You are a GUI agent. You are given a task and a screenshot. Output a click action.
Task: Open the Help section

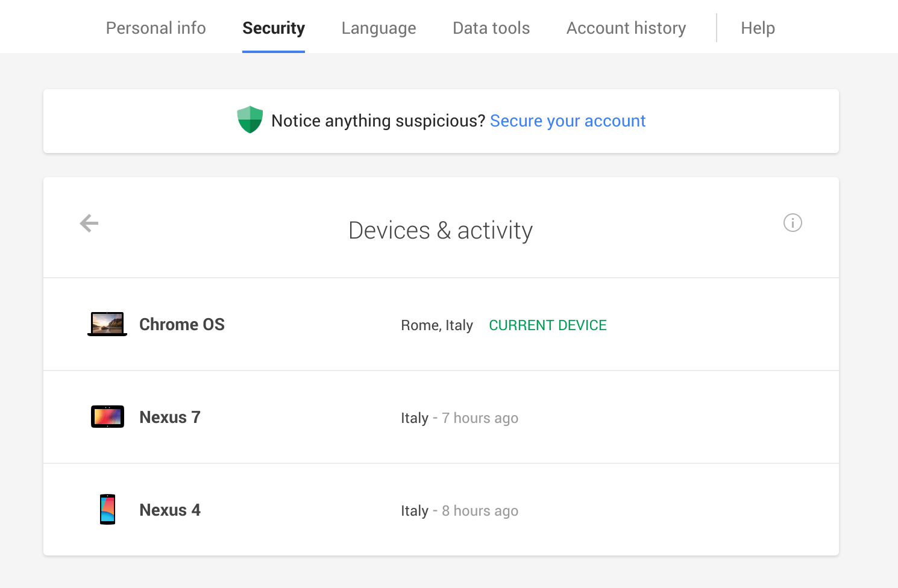click(758, 28)
